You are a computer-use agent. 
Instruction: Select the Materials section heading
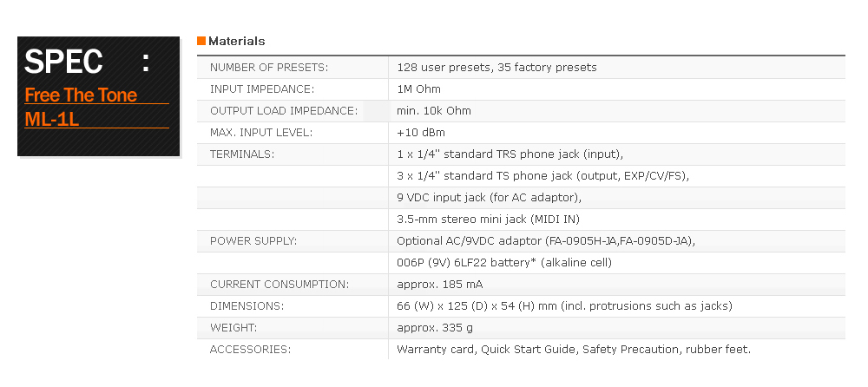[x=236, y=41]
